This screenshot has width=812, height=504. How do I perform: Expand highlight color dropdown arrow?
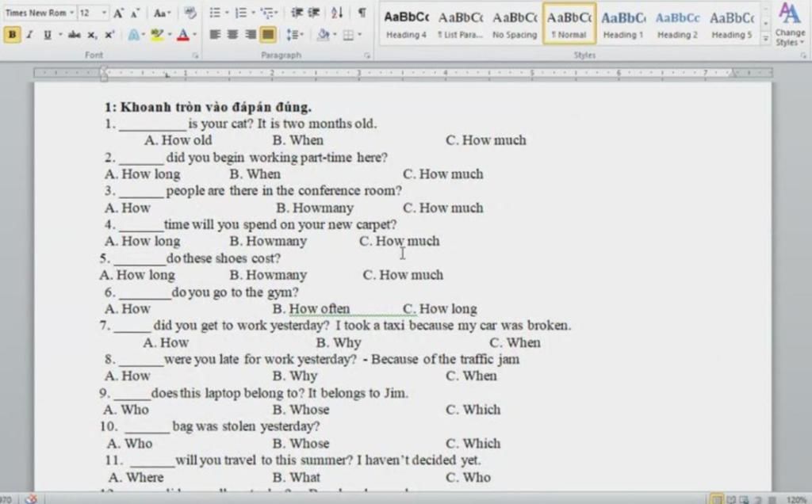(x=170, y=35)
